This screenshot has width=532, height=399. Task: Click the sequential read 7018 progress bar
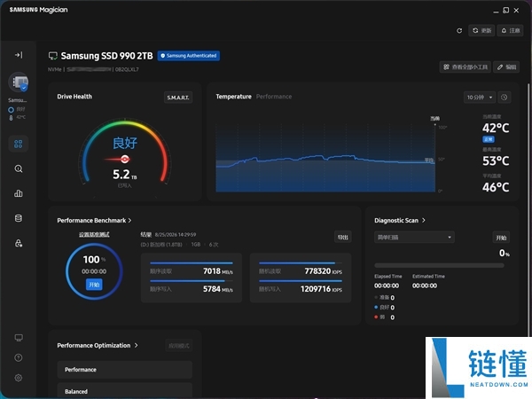(192, 263)
